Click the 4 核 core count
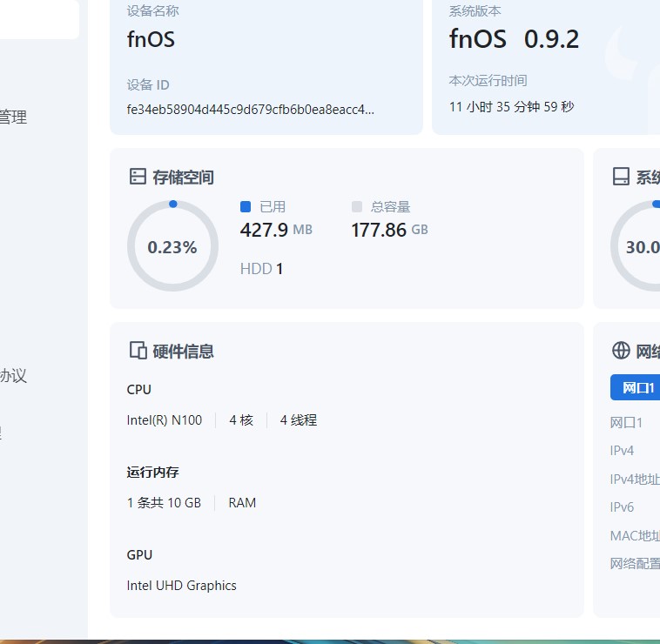Viewport: 660px width, 644px height. (241, 419)
